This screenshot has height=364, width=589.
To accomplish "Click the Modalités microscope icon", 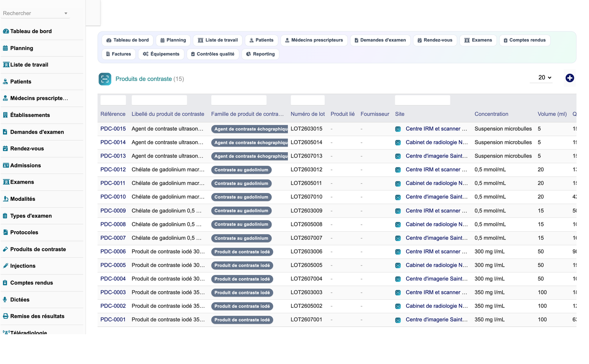I will pos(5,199).
